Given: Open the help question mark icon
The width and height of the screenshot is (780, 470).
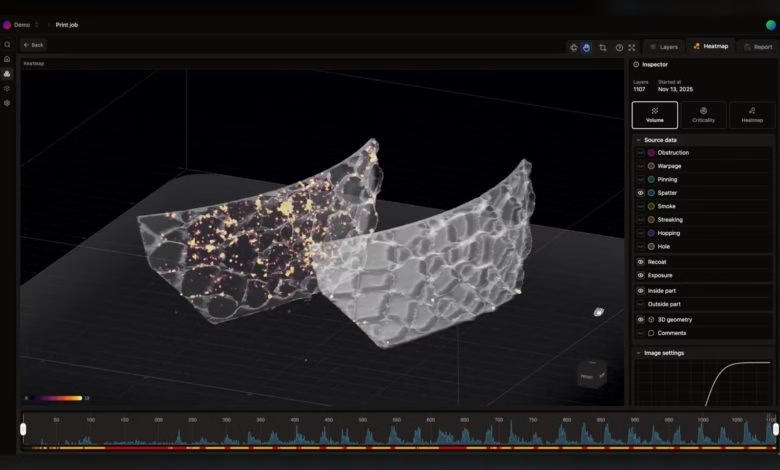Looking at the screenshot, I should pos(619,47).
